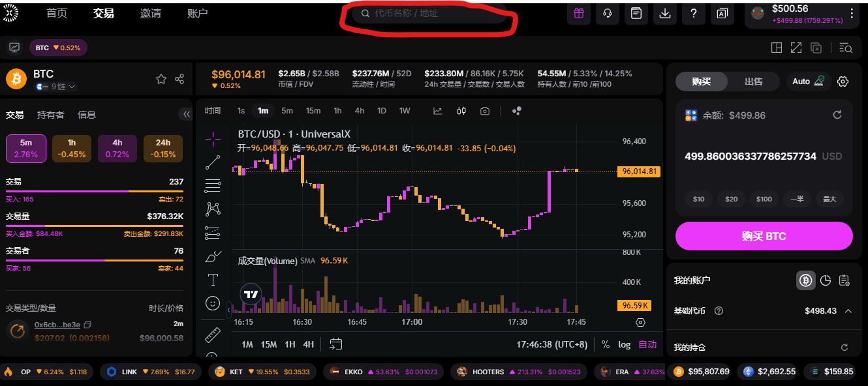Screen dimensions: 868x386
Task: Select the Fibonacci retracement tool
Action: click(213, 186)
